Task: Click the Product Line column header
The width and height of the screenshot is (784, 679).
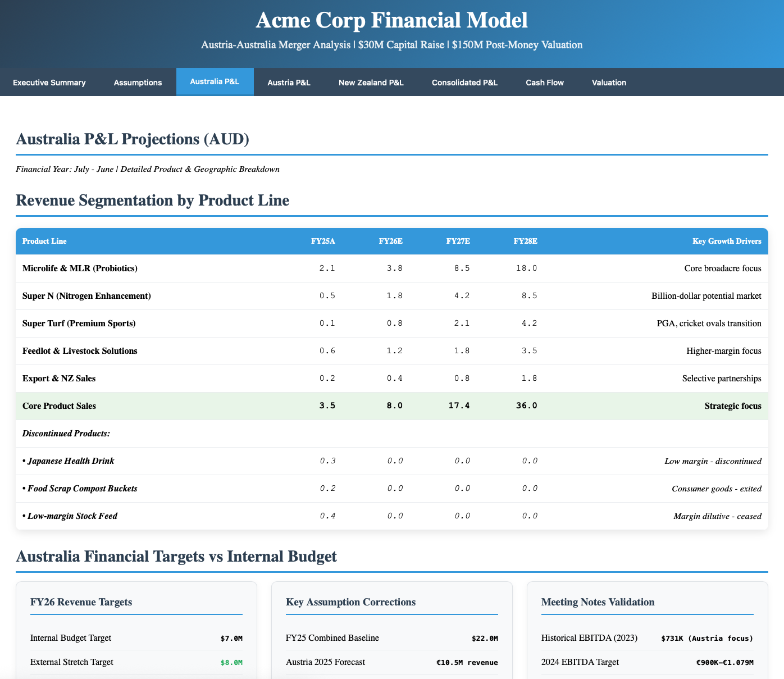Action: 44,241
